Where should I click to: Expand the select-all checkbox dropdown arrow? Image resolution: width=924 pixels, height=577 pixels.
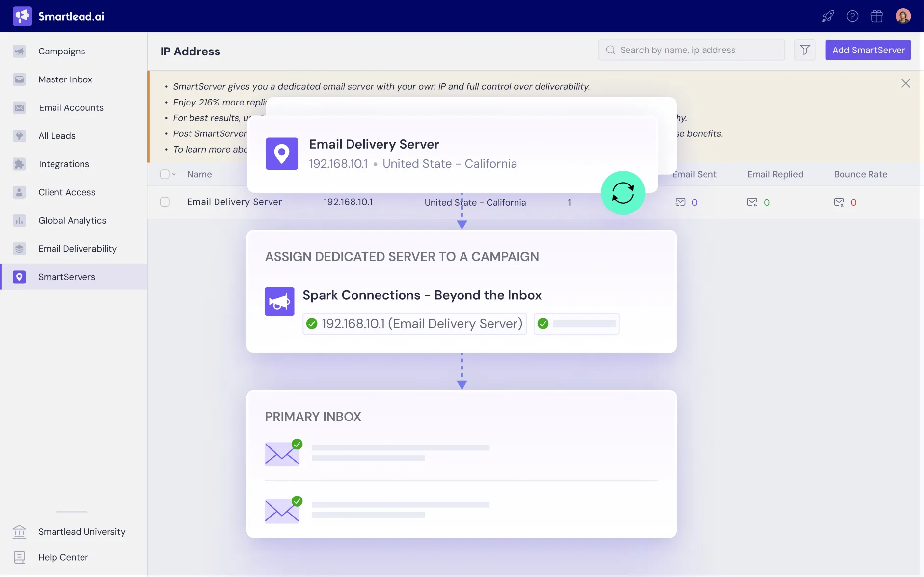[174, 174]
